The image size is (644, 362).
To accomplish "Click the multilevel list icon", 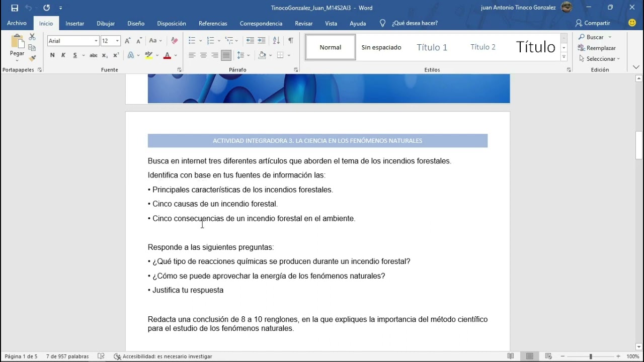I will click(229, 41).
